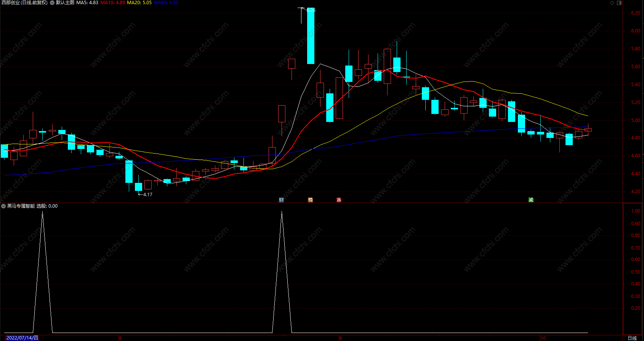This screenshot has width=644, height=341.
Task: Click the 5.00 price axis label
Action: pyautogui.click(x=636, y=120)
